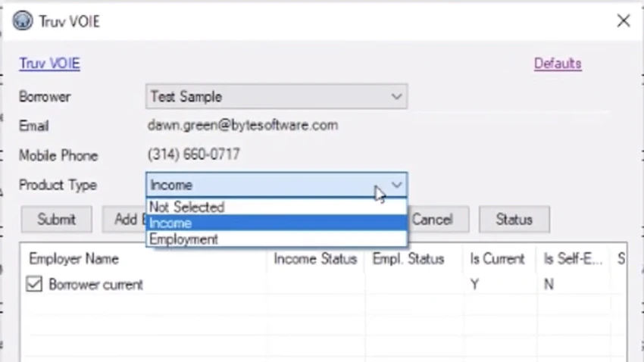
Task: Sort by the Income Status column header
Action: (315, 259)
